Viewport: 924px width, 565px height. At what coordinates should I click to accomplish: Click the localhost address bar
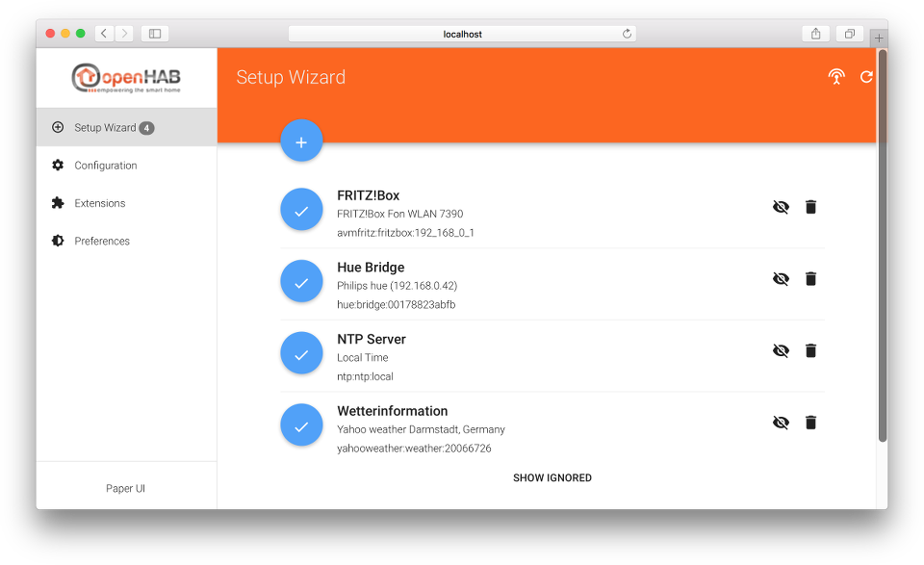pos(462,35)
